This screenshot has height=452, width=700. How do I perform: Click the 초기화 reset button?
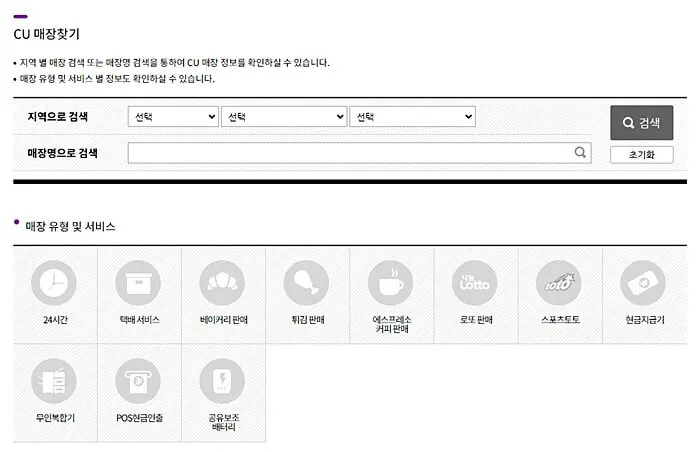coord(642,155)
